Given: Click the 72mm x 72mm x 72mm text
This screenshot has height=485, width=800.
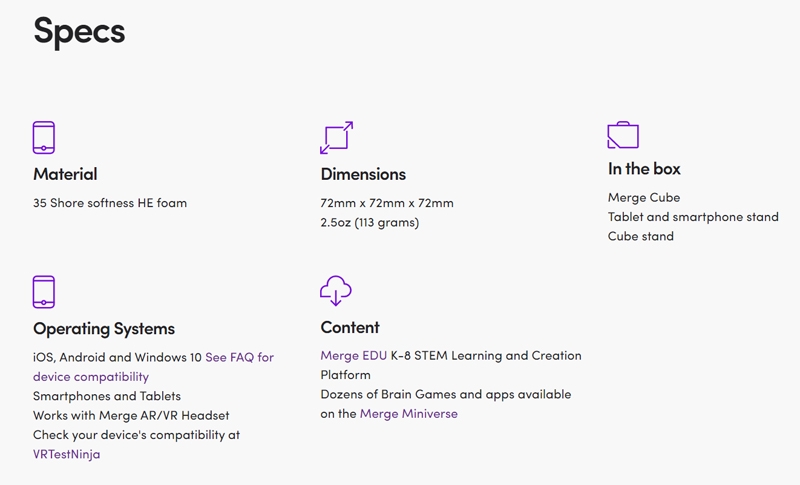Looking at the screenshot, I should pos(387,203).
